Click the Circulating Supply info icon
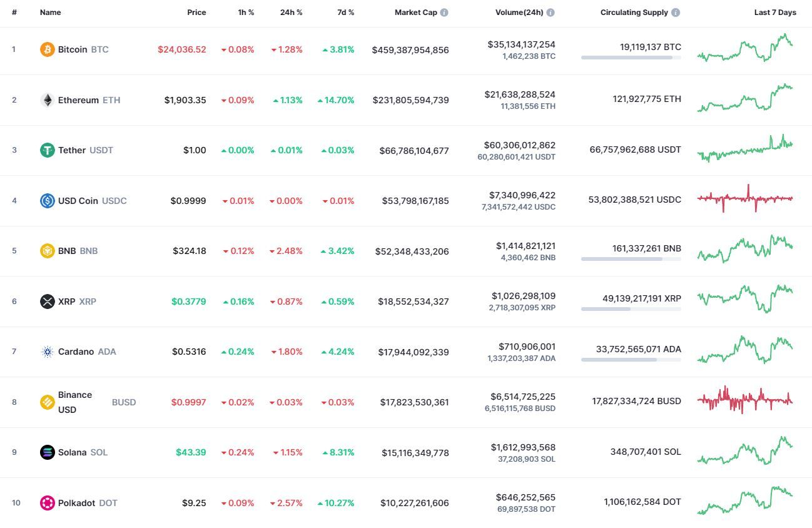This screenshot has height=528, width=812. tap(676, 13)
